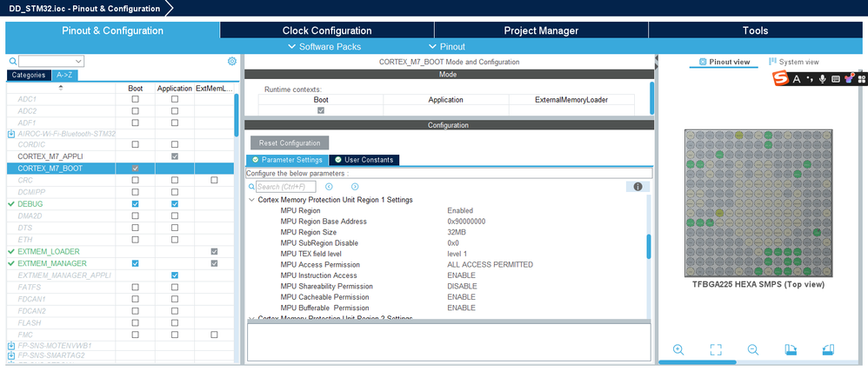
Task: Fit the chip pinout to the view
Action: tap(716, 349)
